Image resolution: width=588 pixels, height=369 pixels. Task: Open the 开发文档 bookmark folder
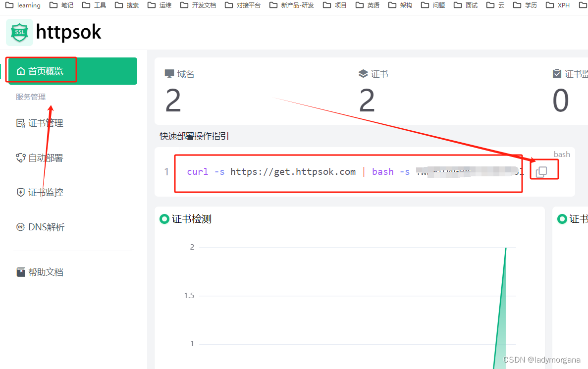coord(198,5)
